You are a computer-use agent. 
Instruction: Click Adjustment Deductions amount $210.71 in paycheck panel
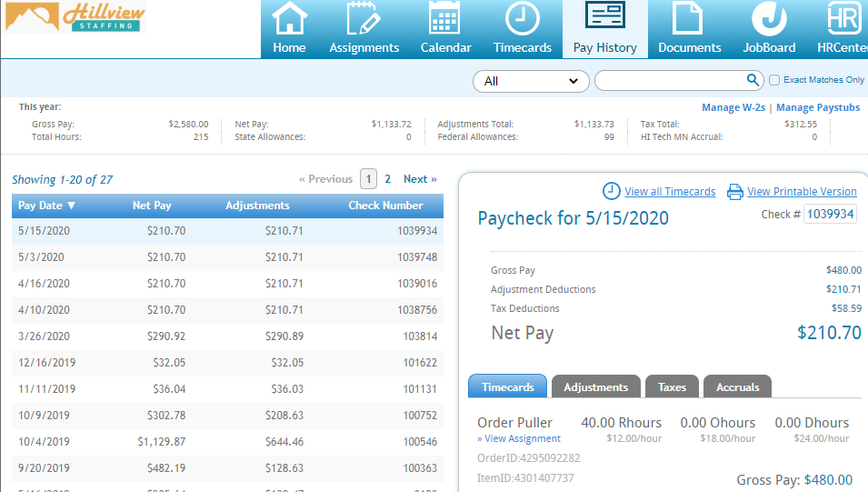[843, 289]
